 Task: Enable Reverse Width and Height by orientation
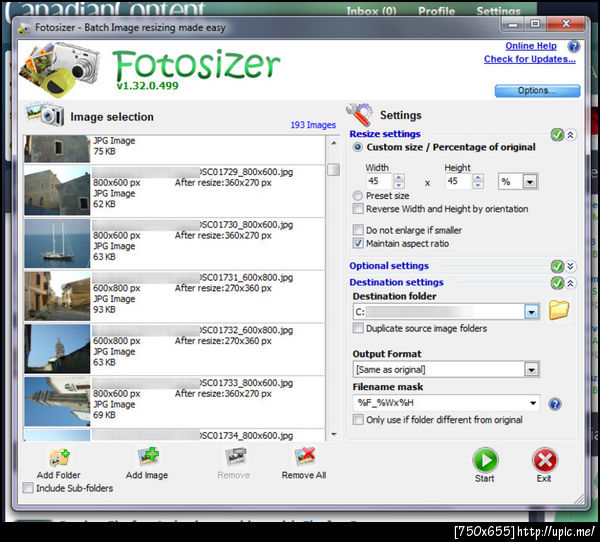pos(358,209)
